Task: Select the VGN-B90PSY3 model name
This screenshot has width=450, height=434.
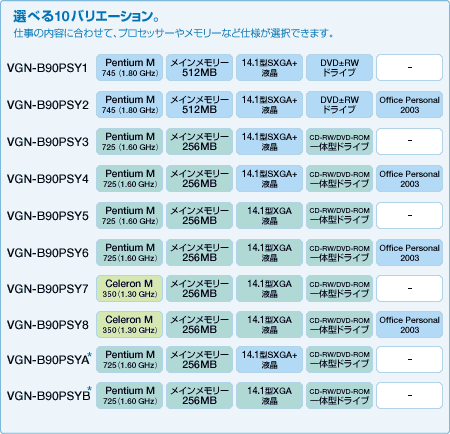Action: (48, 142)
